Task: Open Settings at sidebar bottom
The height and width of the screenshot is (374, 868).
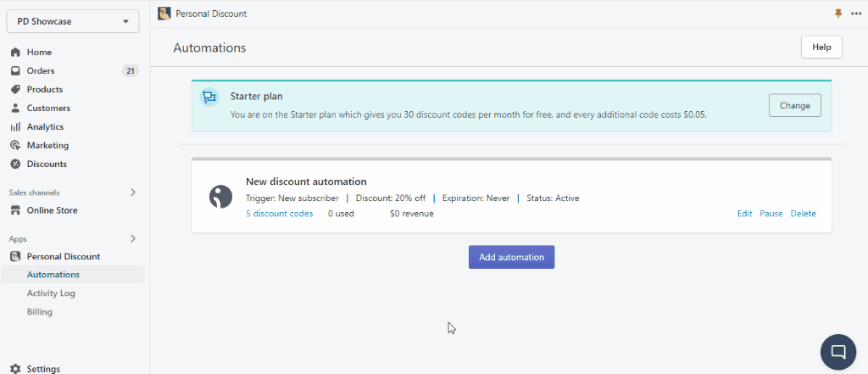Action: tap(44, 369)
